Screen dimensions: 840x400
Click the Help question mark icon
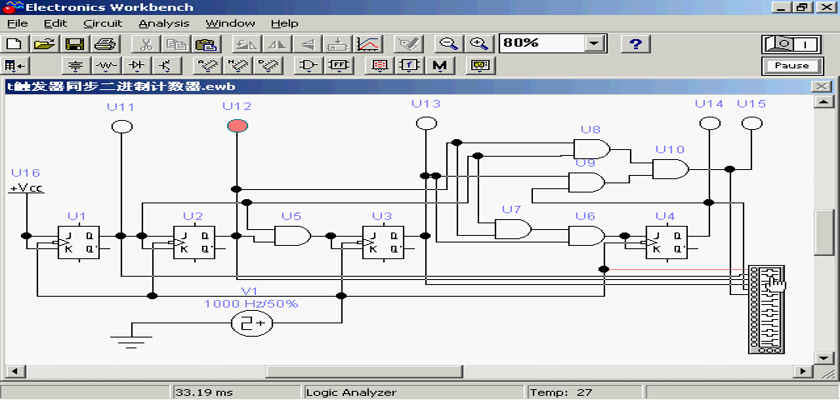[x=635, y=44]
